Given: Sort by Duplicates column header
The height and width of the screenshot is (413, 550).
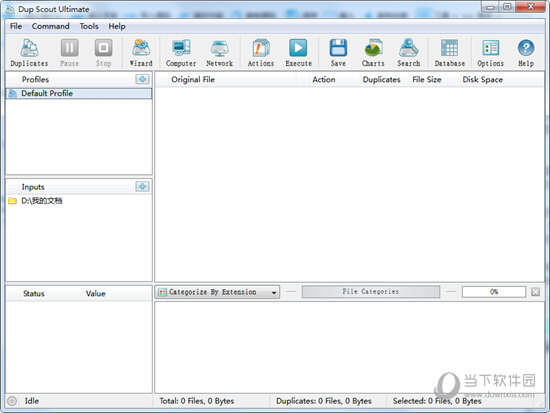Looking at the screenshot, I should coord(382,80).
